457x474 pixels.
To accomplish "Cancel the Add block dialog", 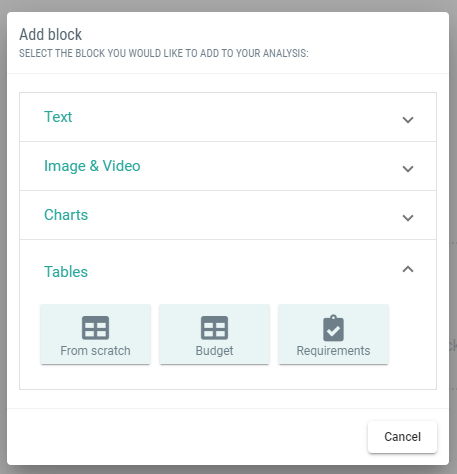I will tap(402, 437).
